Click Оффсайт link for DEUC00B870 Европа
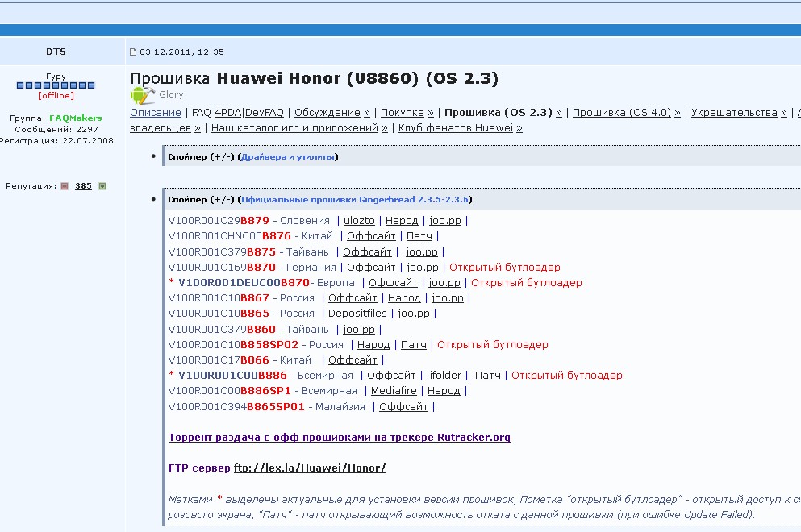This screenshot has height=532, width=801. 394,282
